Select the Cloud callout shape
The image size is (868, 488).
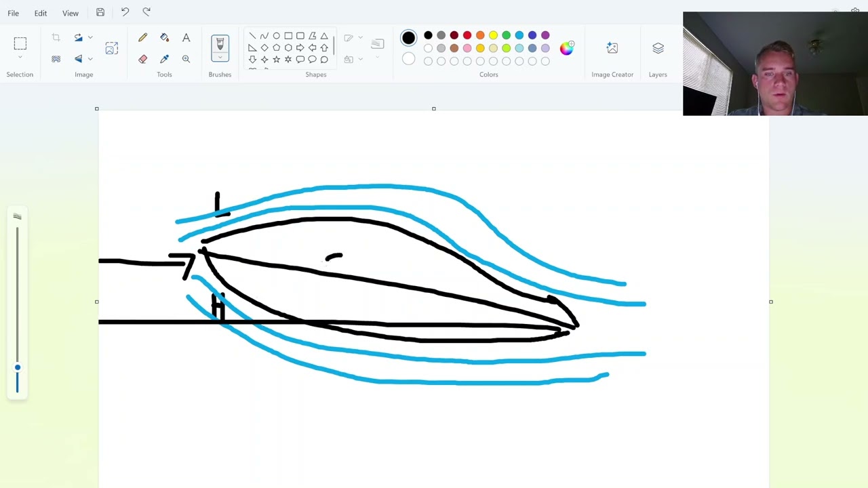(x=324, y=60)
